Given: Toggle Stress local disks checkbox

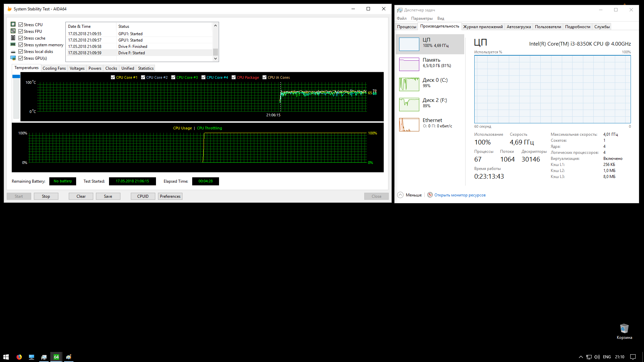Looking at the screenshot, I should [21, 52].
